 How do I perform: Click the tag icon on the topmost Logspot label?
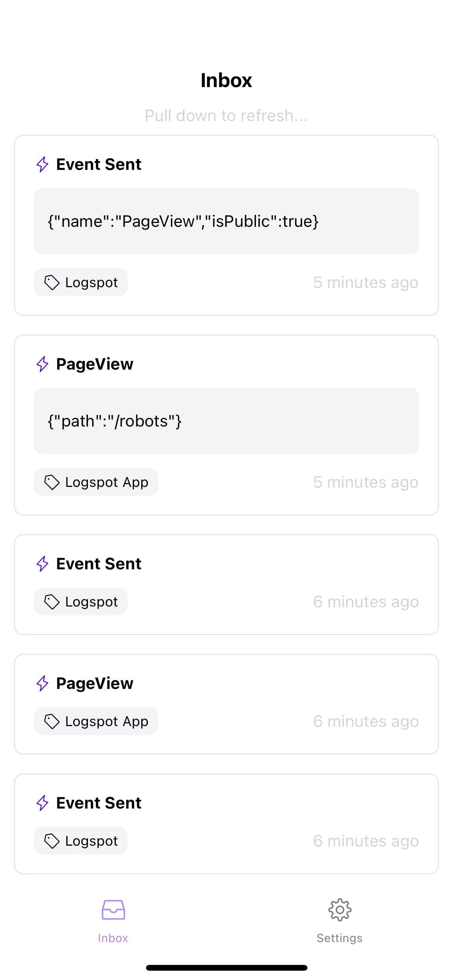point(52,282)
